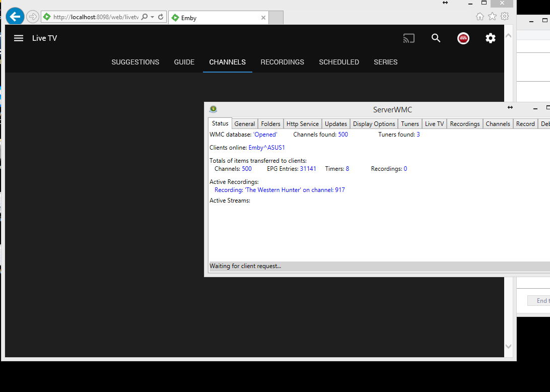Click the Live TV page title
Viewport: 550px width, 392px height.
tap(44, 38)
